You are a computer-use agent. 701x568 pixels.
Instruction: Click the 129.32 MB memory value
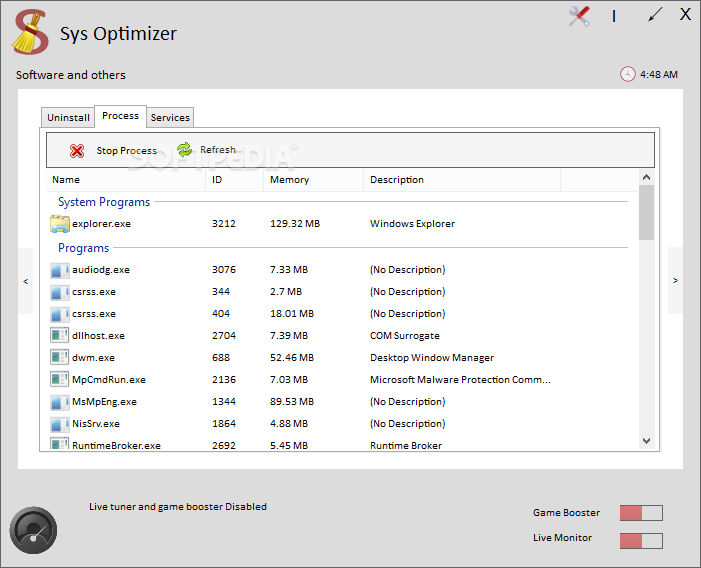[x=295, y=224]
